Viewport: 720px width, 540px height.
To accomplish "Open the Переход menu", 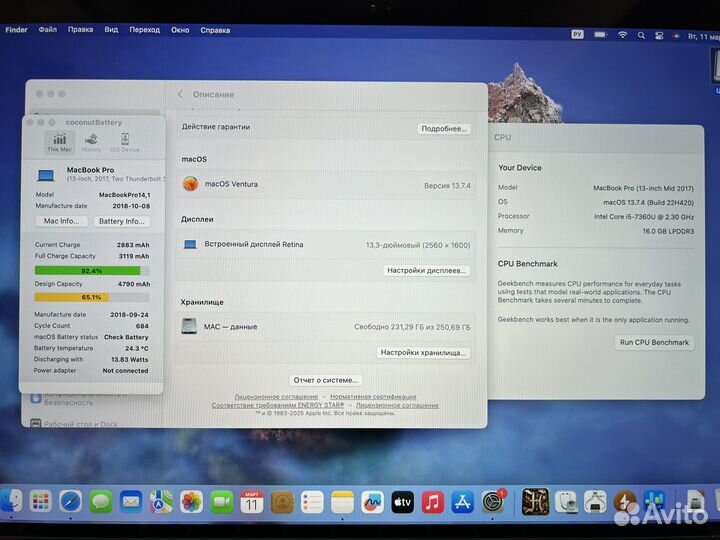I will tap(145, 30).
